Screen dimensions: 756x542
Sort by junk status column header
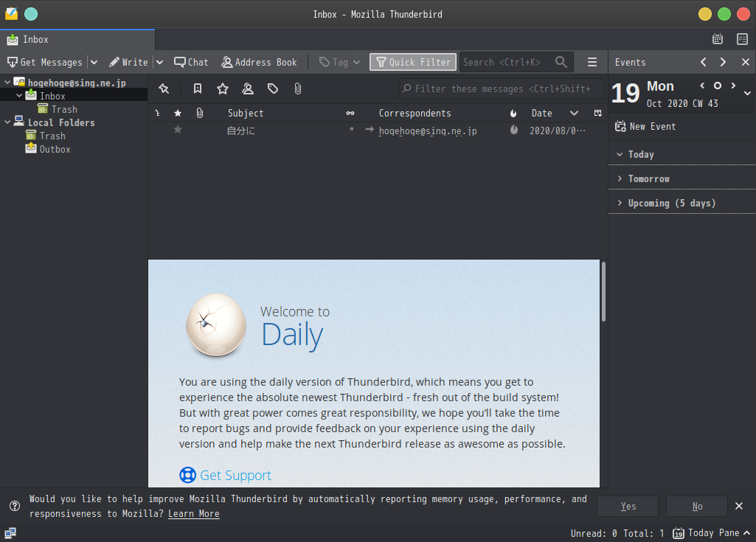(x=513, y=114)
